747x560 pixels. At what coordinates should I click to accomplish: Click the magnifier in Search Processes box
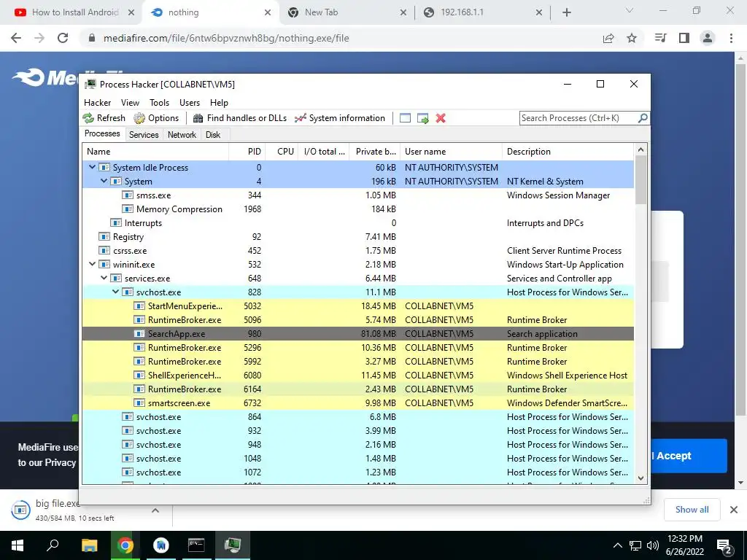click(643, 117)
